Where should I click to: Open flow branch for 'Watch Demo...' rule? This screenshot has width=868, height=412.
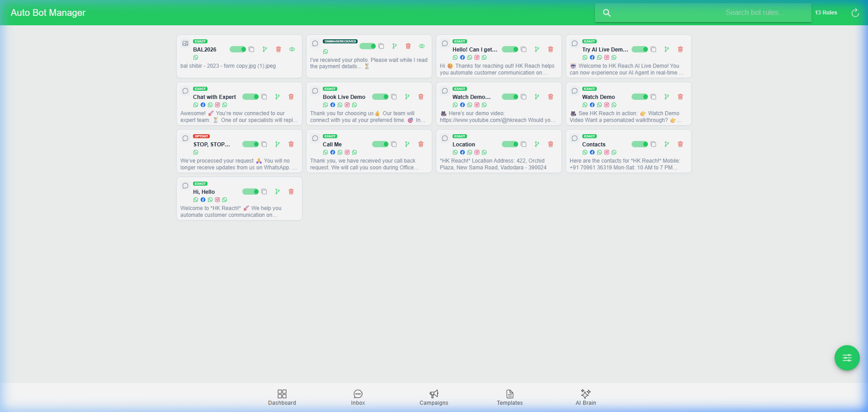click(x=537, y=97)
